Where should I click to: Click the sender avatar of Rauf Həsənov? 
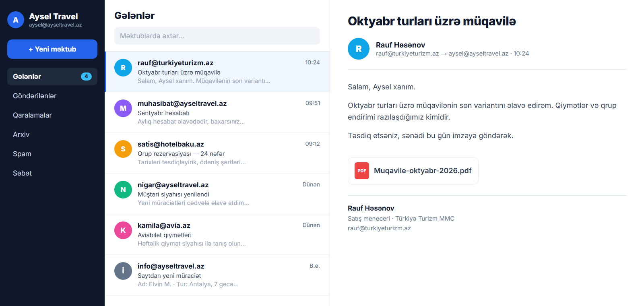point(359,49)
